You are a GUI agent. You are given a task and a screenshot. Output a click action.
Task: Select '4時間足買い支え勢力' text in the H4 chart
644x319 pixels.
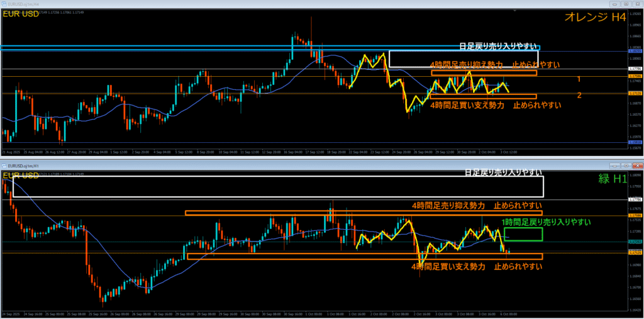click(x=467, y=105)
